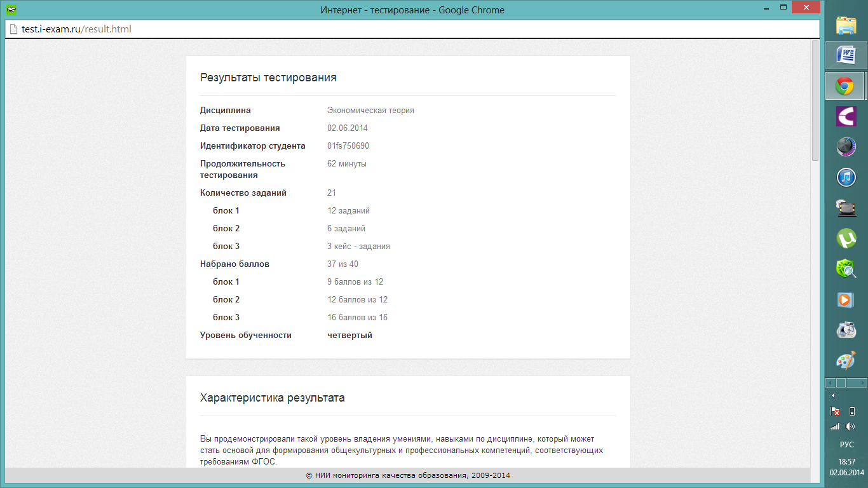The height and width of the screenshot is (488, 868).
Task: Click the volume speaker icon
Action: 851,426
